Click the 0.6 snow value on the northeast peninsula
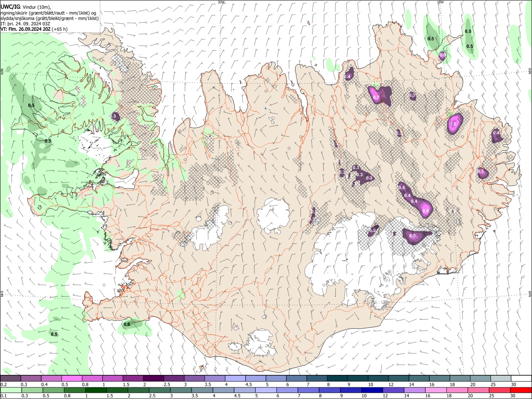This screenshot has width=532, height=399. (x=443, y=55)
